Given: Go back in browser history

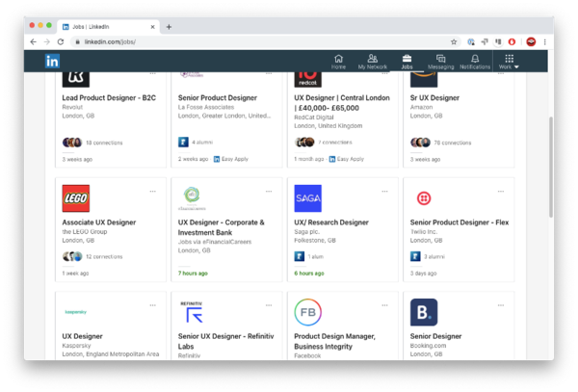Looking at the screenshot, I should [x=33, y=42].
